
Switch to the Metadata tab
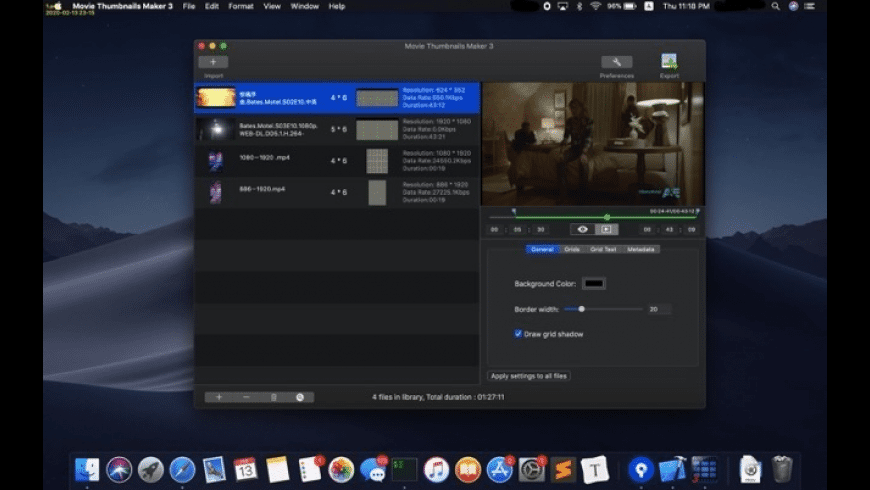point(640,249)
